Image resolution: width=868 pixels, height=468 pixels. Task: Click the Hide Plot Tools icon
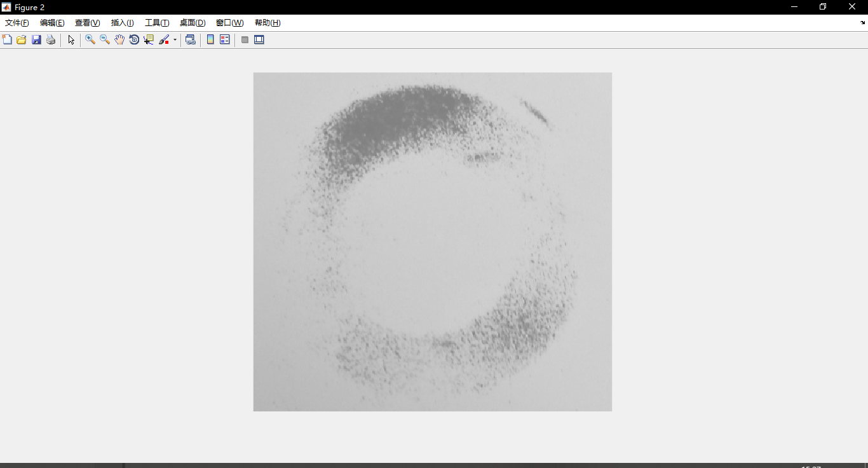click(x=245, y=39)
